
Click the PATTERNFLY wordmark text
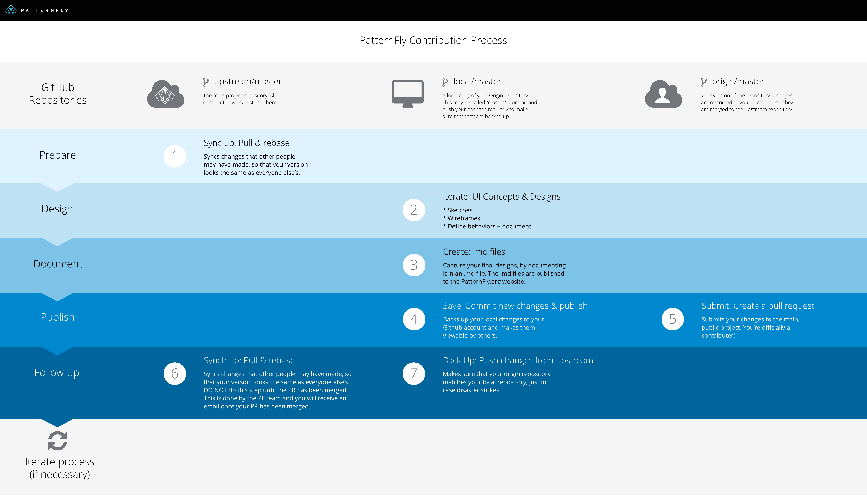pos(45,10)
